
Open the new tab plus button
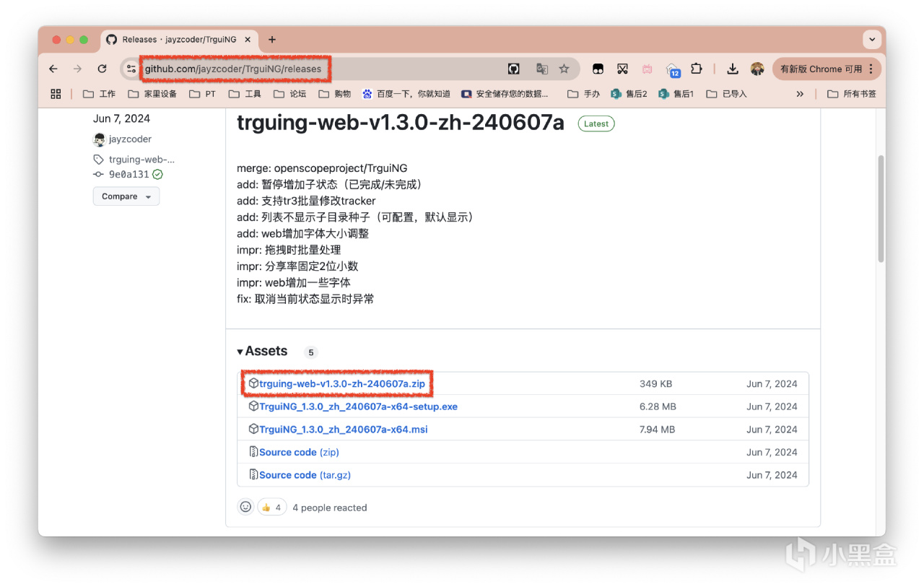(x=272, y=40)
